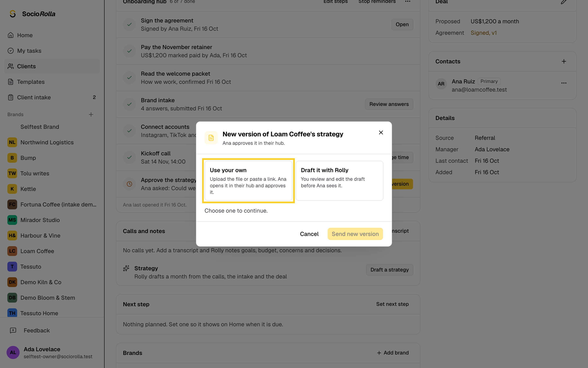This screenshot has height=368, width=588.
Task: Click the Approve the strategy clock icon
Action: (129, 184)
